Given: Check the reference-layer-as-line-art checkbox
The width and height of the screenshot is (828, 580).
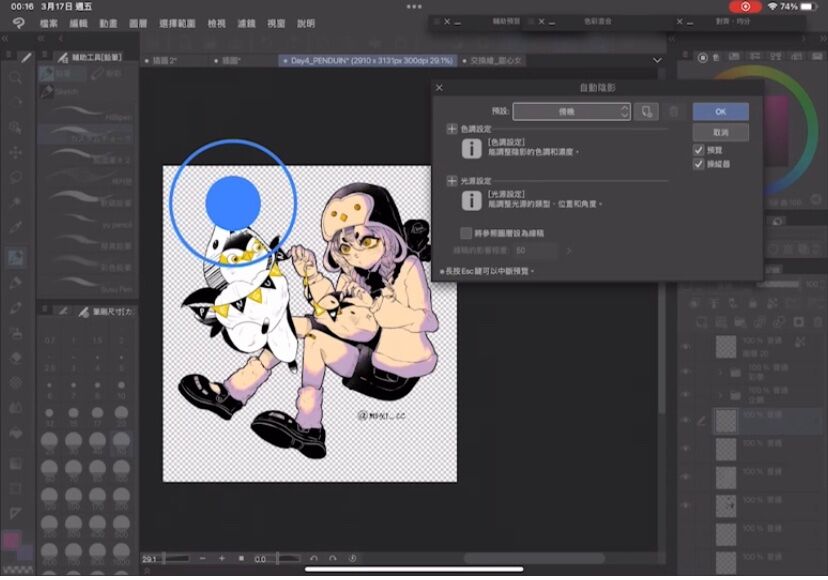Looking at the screenshot, I should [466, 233].
